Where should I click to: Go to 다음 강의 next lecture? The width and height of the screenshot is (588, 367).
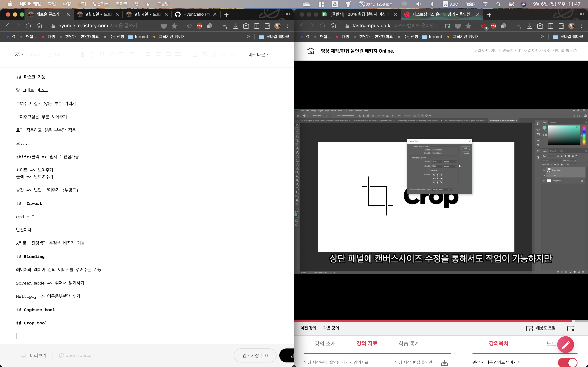[x=331, y=328]
